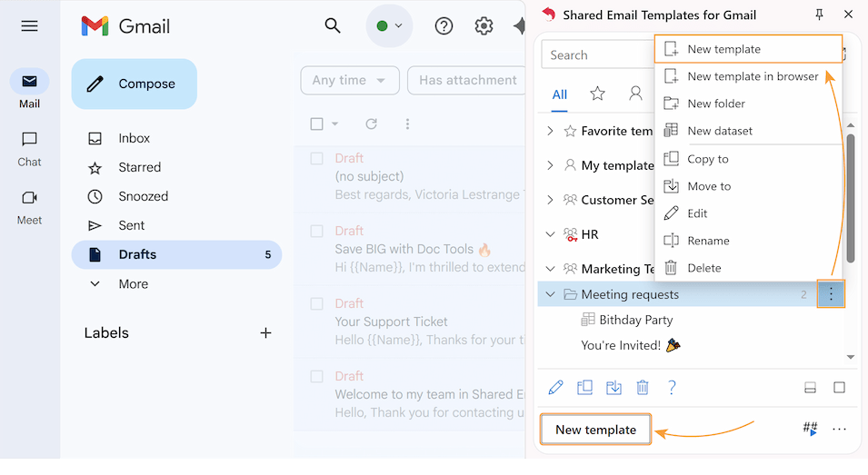This screenshot has height=475, width=868.
Task: Collapse the HR team folder
Action: pyautogui.click(x=550, y=234)
